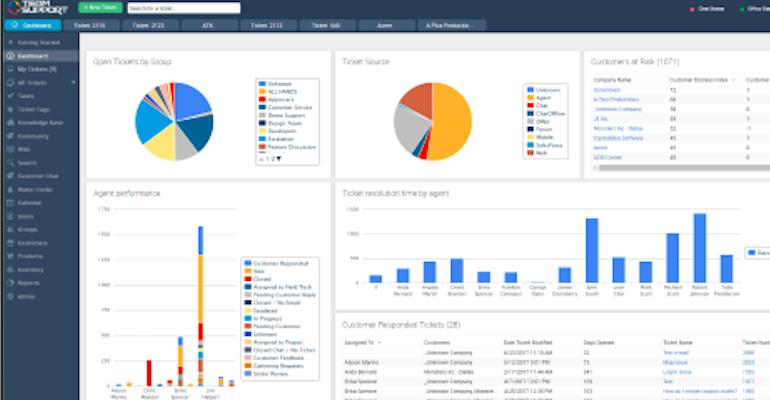Click the Days Opened column header
Viewport: 770px width, 400px height.
(598, 343)
